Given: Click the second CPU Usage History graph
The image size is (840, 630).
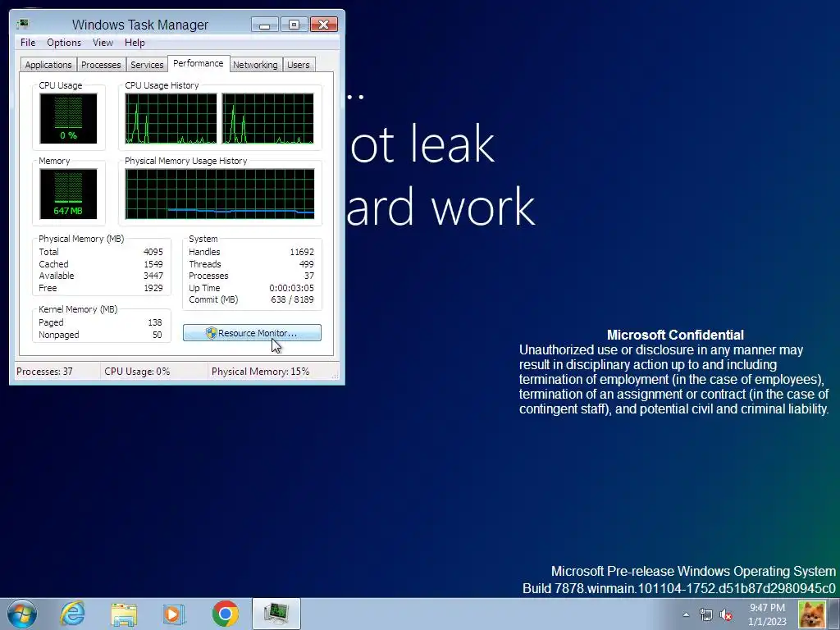Looking at the screenshot, I should (268, 118).
